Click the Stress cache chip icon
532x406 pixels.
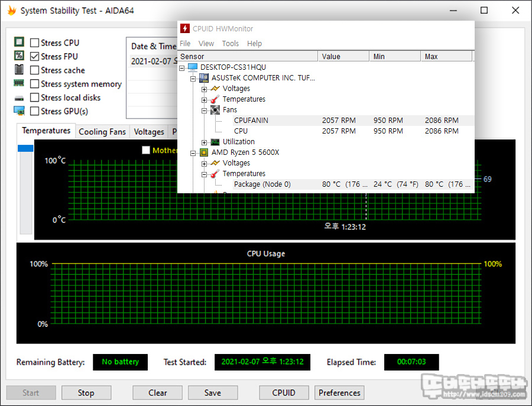pyautogui.click(x=19, y=69)
